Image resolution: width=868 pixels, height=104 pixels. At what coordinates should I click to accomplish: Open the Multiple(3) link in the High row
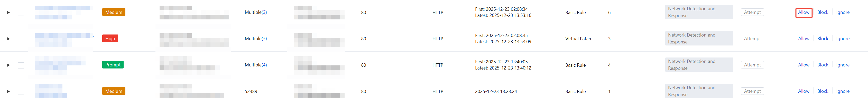point(264,39)
